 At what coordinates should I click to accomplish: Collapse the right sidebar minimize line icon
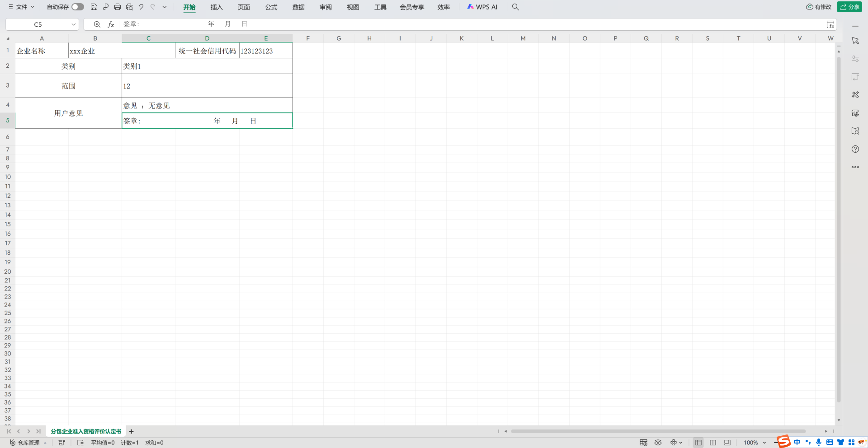(x=855, y=26)
